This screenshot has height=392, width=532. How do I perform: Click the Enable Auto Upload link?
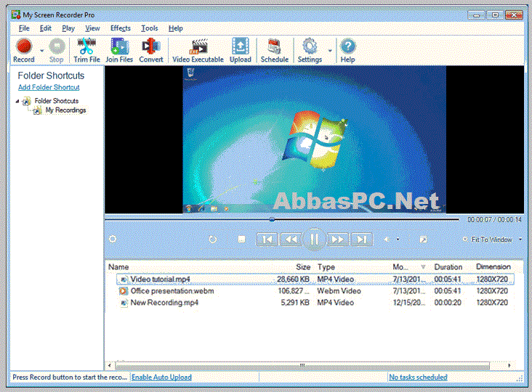(x=161, y=377)
